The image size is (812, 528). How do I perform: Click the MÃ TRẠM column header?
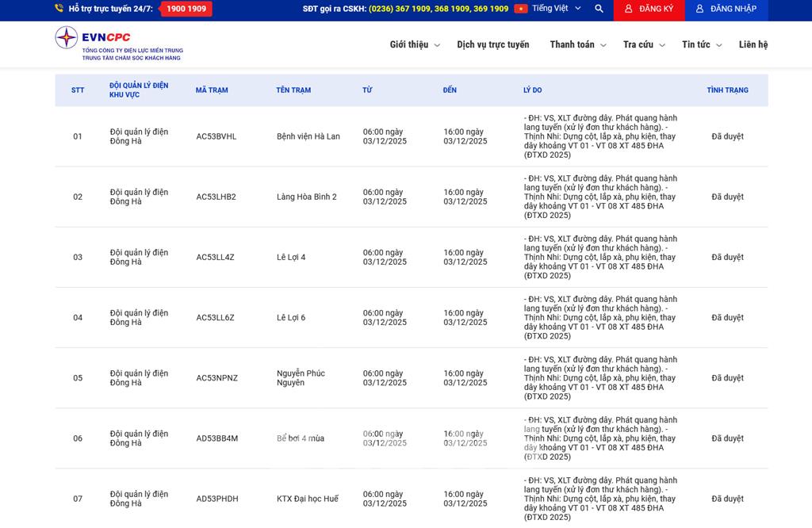point(212,90)
